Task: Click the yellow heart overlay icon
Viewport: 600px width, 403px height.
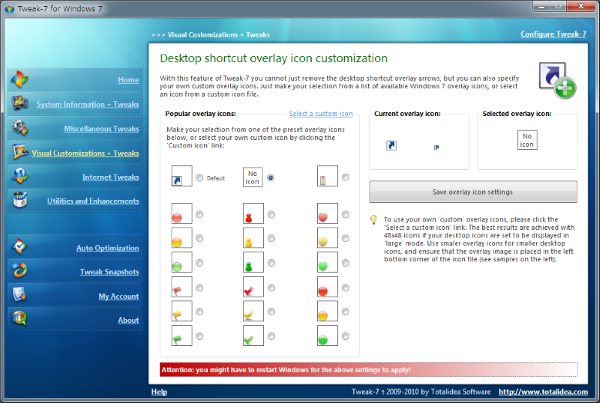Action: click(328, 238)
